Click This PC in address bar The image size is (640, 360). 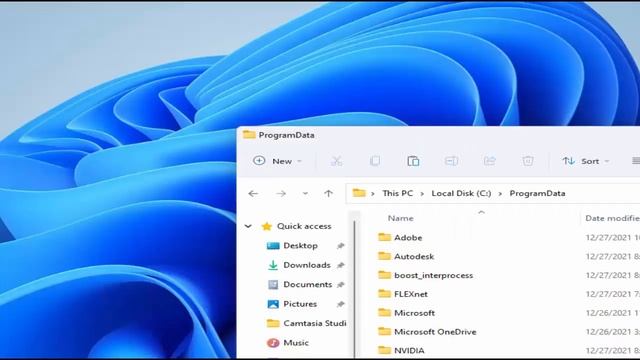397,193
